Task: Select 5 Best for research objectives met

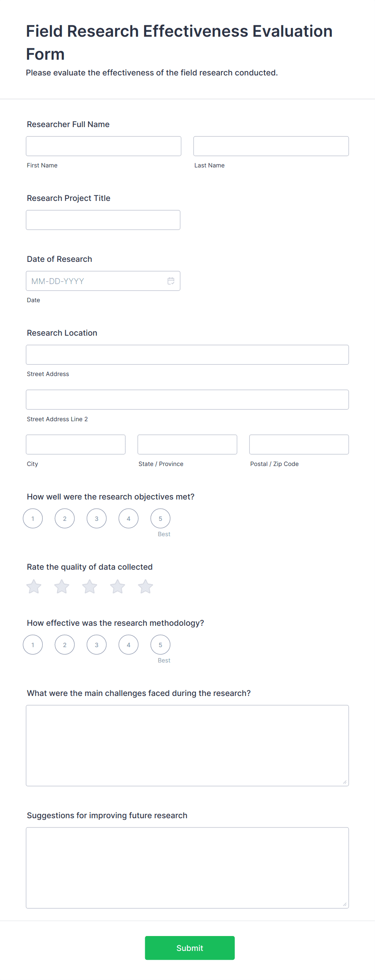Action: pyautogui.click(x=160, y=518)
